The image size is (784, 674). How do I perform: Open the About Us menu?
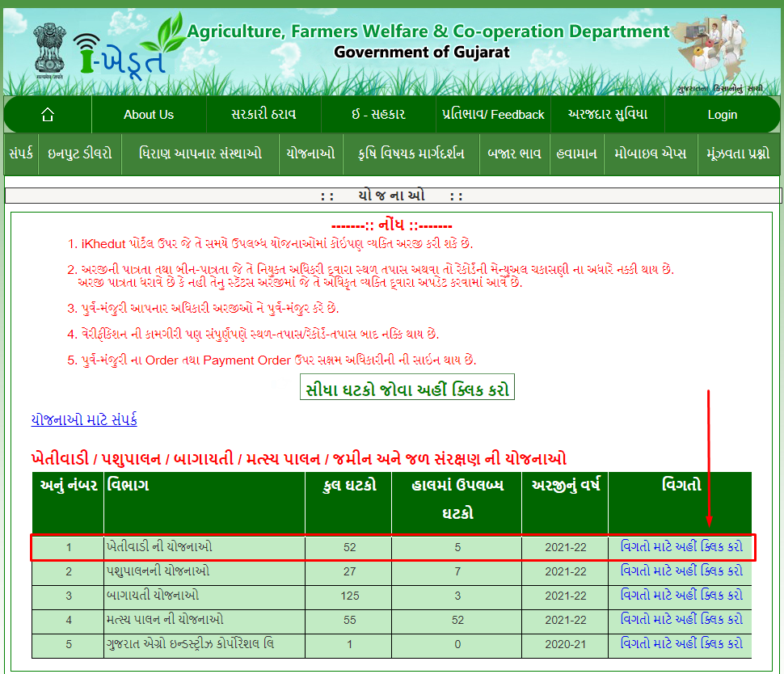[149, 115]
